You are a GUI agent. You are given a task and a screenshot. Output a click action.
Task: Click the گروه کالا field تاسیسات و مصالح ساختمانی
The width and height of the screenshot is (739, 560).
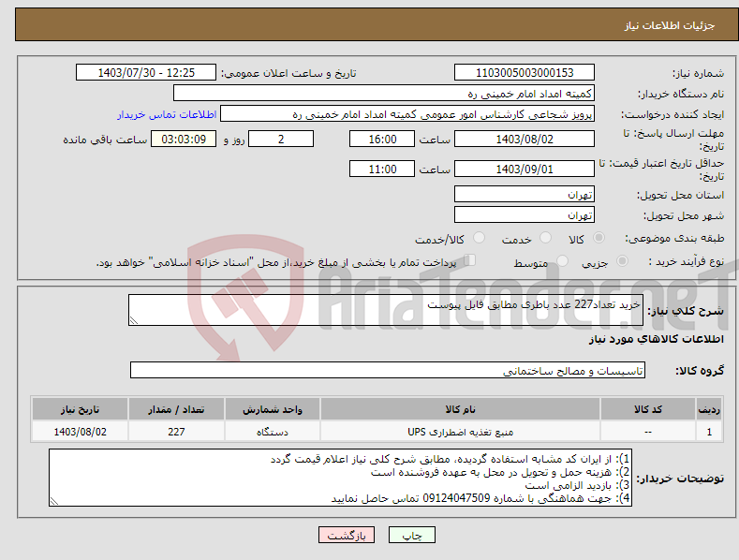(x=388, y=371)
